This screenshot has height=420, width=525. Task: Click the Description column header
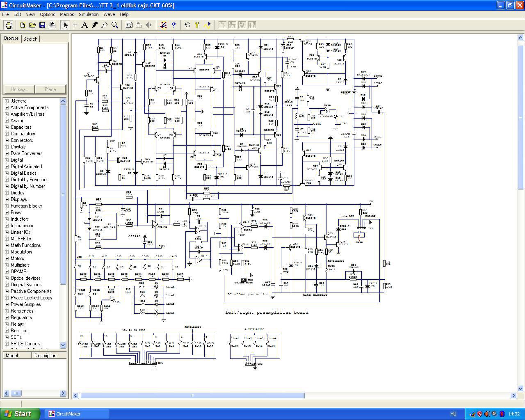coord(49,356)
